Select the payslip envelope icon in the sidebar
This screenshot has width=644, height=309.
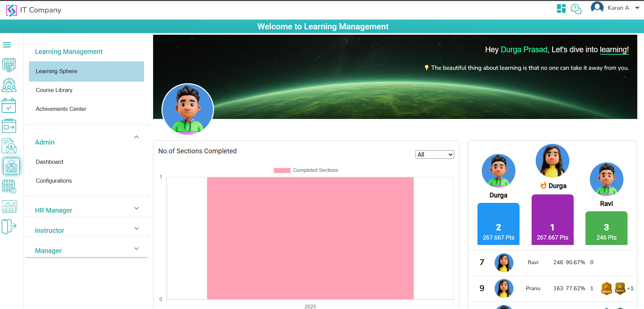pos(9,146)
